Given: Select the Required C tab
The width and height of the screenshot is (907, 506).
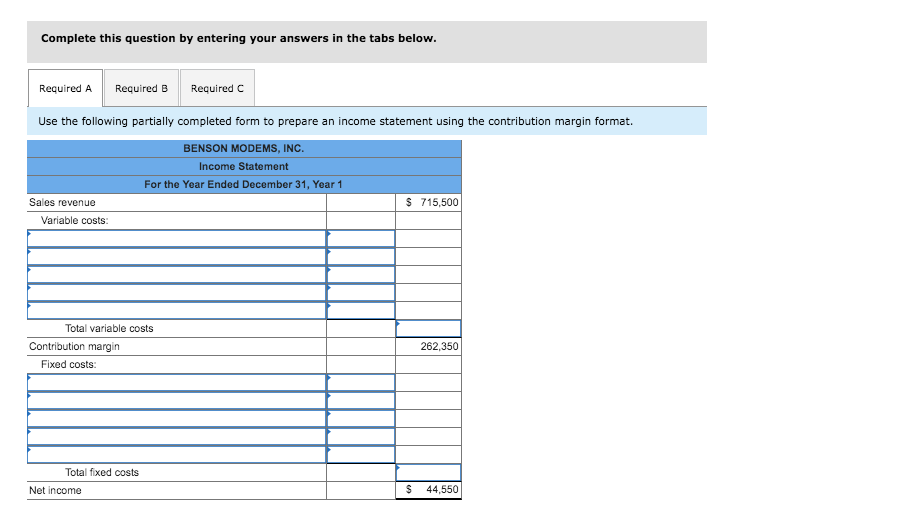Looking at the screenshot, I should click(x=217, y=88).
